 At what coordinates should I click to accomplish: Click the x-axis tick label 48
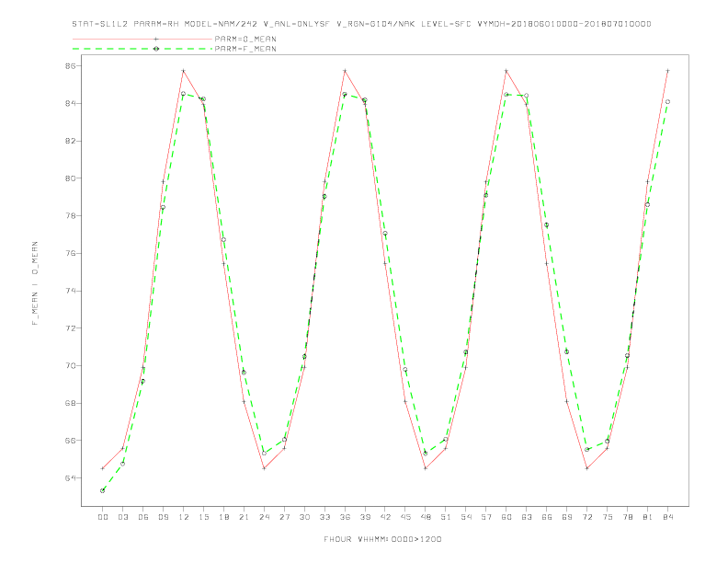click(x=426, y=517)
